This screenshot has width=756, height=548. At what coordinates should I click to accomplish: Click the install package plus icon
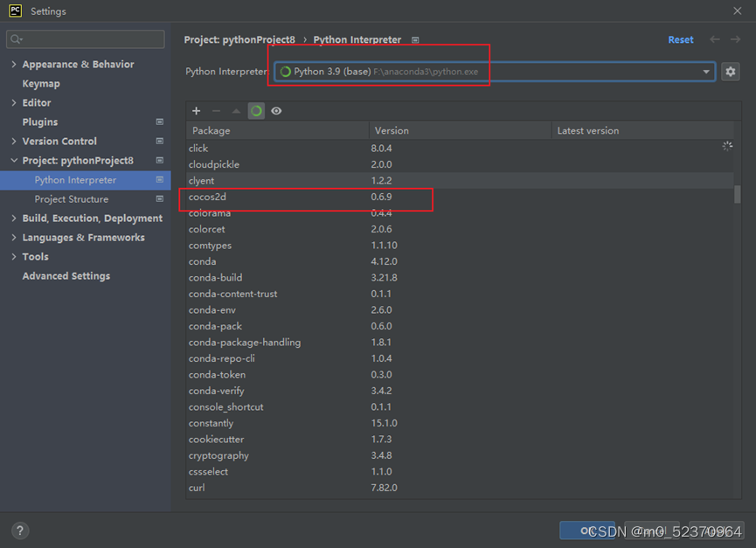197,111
